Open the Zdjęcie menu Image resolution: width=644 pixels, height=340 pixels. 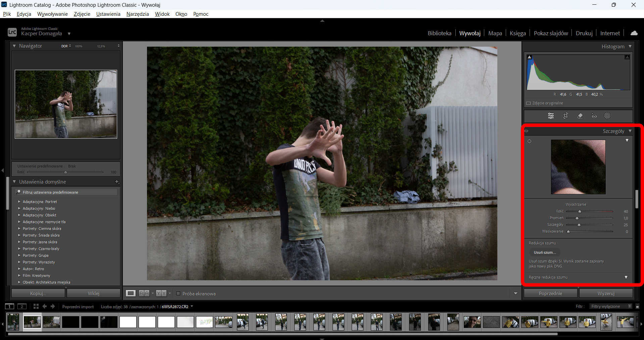point(82,14)
